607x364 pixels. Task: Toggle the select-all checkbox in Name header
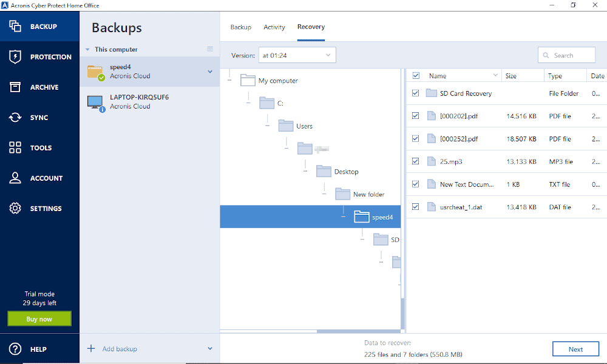point(416,76)
